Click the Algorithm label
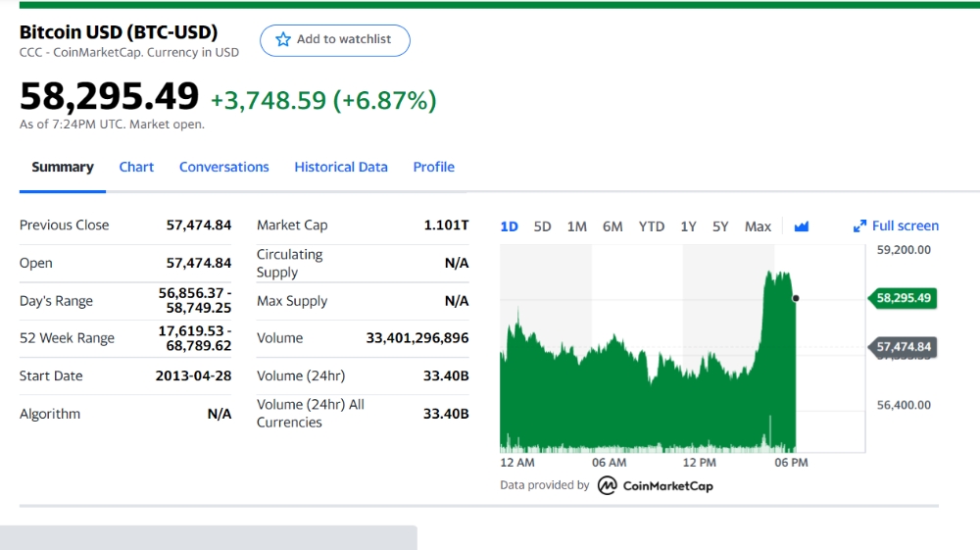This screenshot has width=980, height=550. coord(50,414)
